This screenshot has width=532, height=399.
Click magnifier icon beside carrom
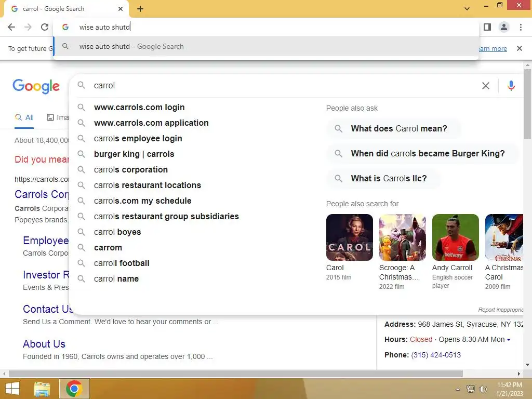pos(81,247)
